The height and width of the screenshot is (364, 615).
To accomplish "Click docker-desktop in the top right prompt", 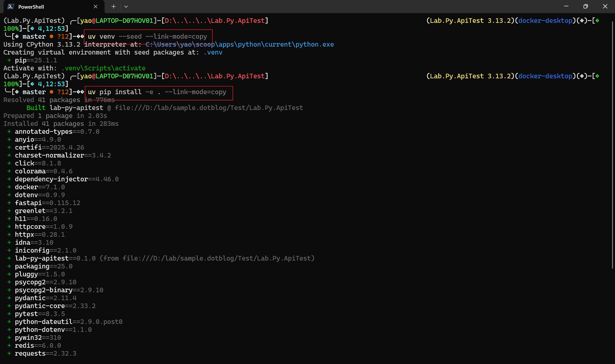I will coord(545,21).
